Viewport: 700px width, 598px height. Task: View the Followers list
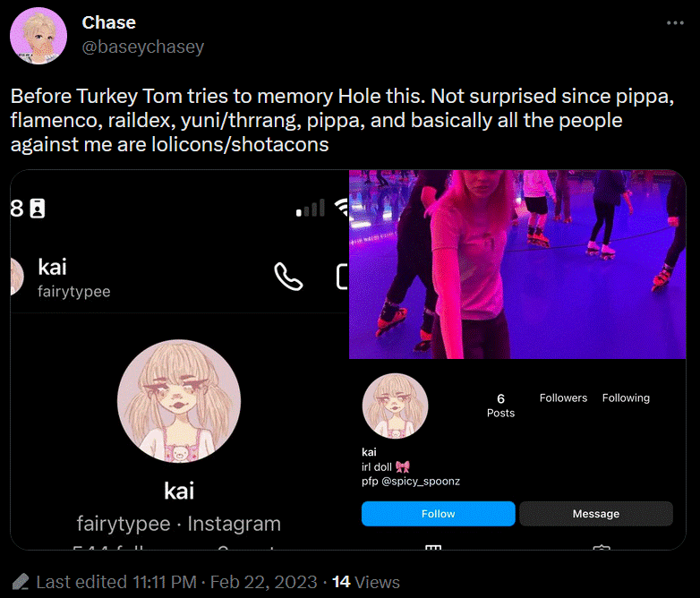pos(563,397)
